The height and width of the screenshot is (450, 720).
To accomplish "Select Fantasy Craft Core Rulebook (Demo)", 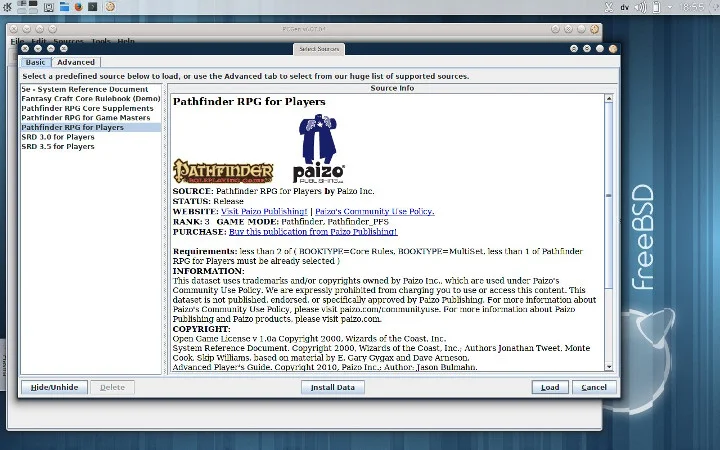I will (x=91, y=99).
